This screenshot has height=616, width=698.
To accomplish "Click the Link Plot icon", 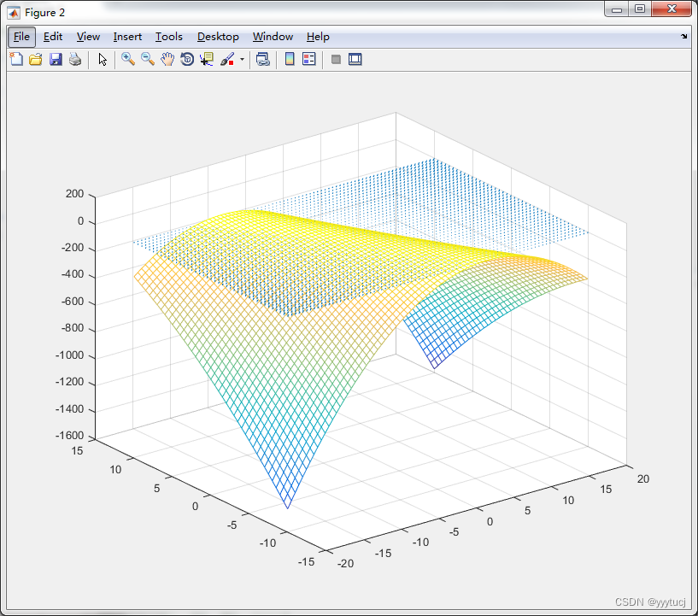I will [263, 59].
